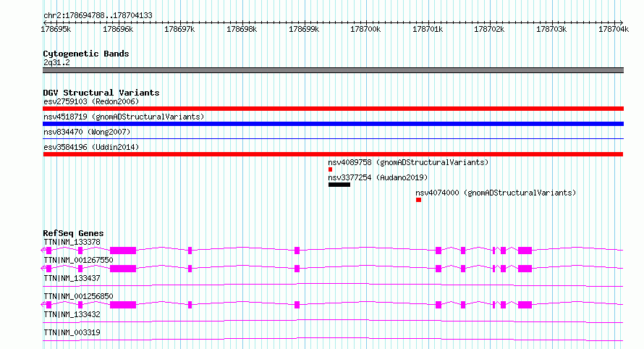This screenshot has height=349, width=644.
Task: Open variant label nsv4089758 (gnomADStructuralVariants)
Action: (408, 162)
